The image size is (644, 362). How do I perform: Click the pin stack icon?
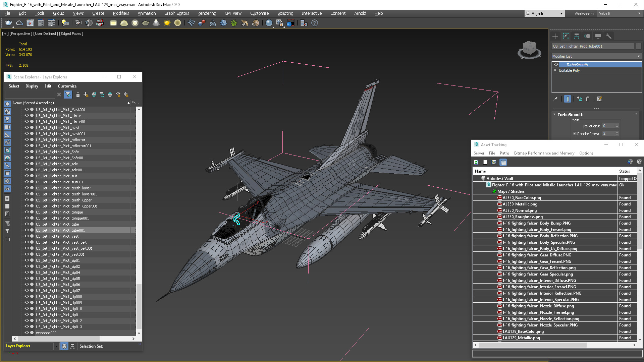click(x=555, y=99)
